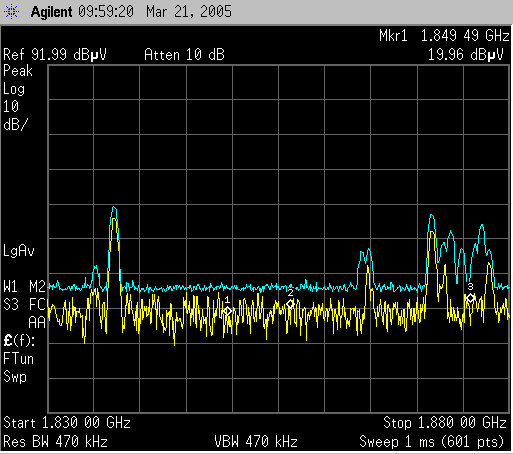The width and height of the screenshot is (513, 454).
Task: Click the W1 M2 trace status indicator
Action: pyautogui.click(x=24, y=287)
